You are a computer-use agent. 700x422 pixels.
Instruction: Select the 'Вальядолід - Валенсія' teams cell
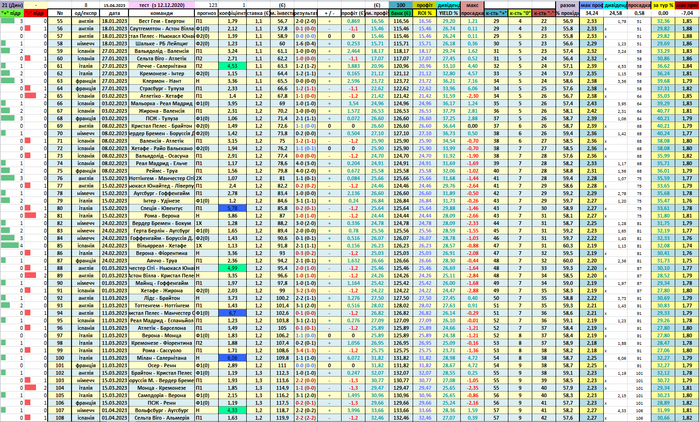[162, 51]
